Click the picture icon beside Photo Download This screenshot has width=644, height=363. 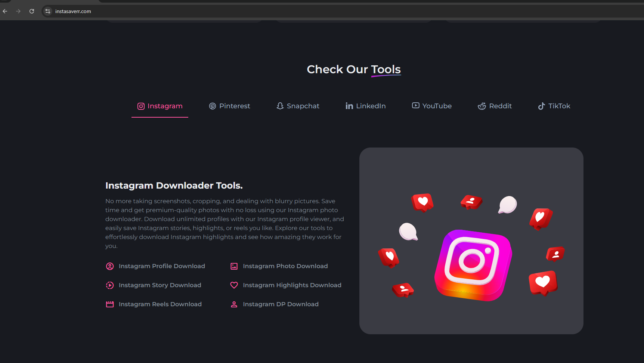(x=234, y=266)
